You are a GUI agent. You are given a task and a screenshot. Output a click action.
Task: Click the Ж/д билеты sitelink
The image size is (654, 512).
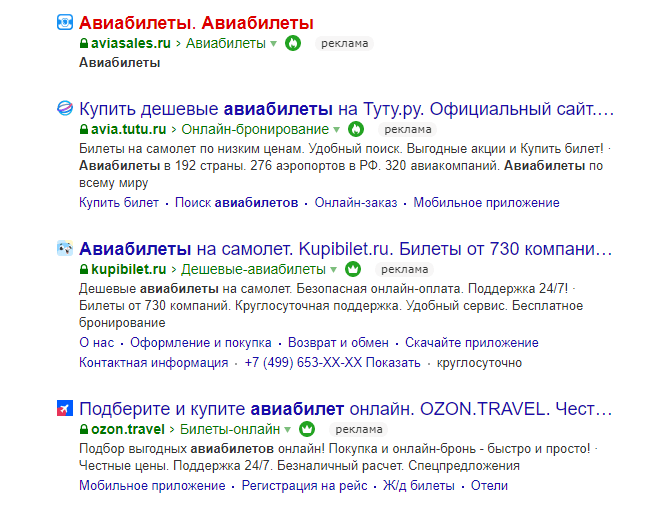point(418,486)
